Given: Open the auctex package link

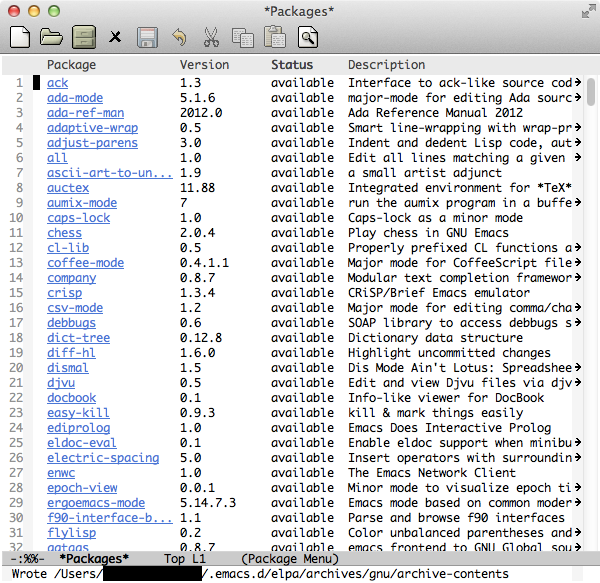Looking at the screenshot, I should pos(68,187).
